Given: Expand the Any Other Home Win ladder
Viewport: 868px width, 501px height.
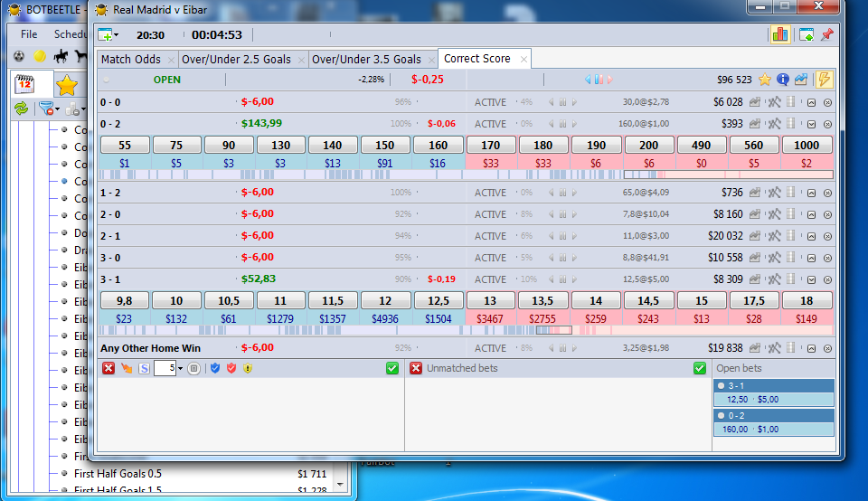Looking at the screenshot, I should [811, 349].
